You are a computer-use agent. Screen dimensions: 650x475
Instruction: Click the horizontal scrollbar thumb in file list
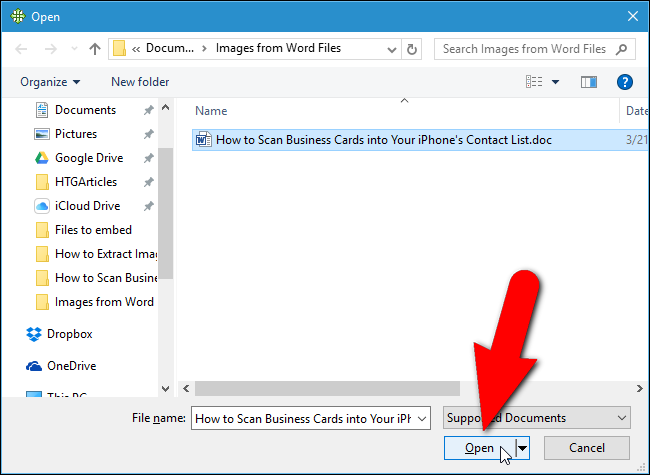(x=327, y=388)
